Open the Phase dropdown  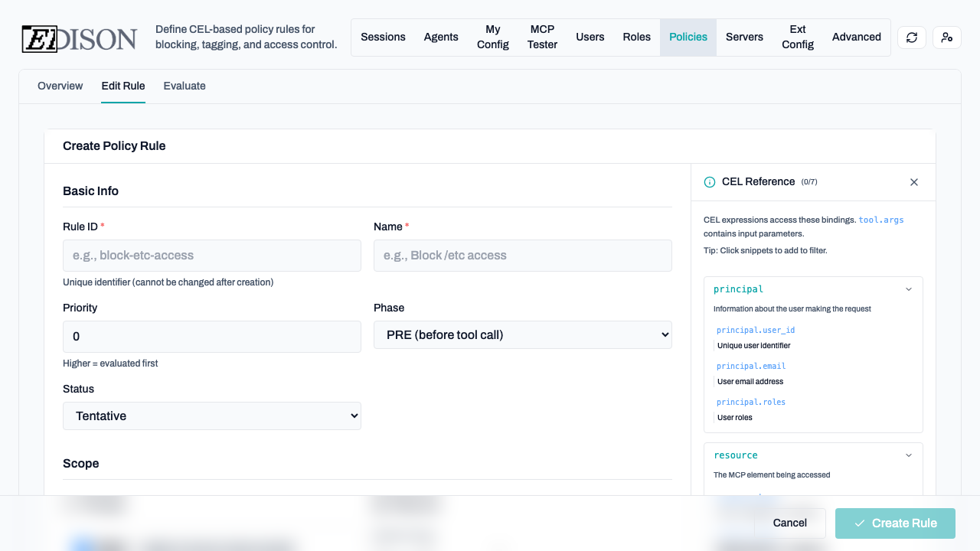(x=522, y=335)
